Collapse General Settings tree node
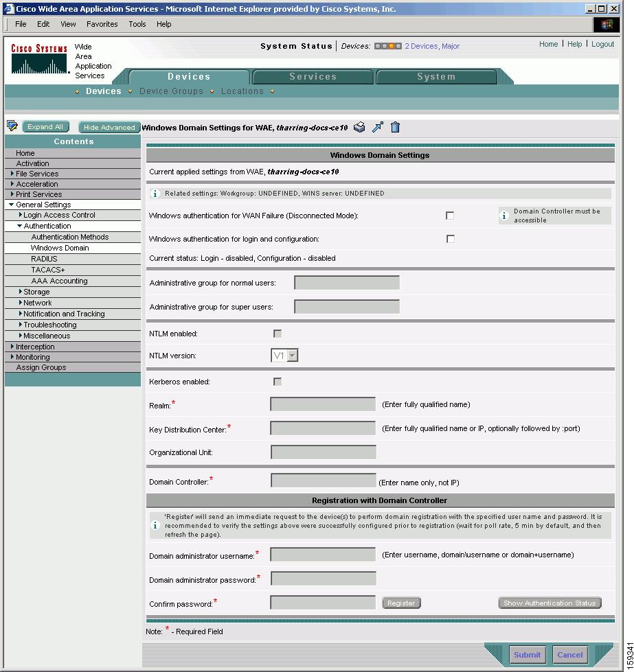Screen dimensions: 634x672 [12, 205]
